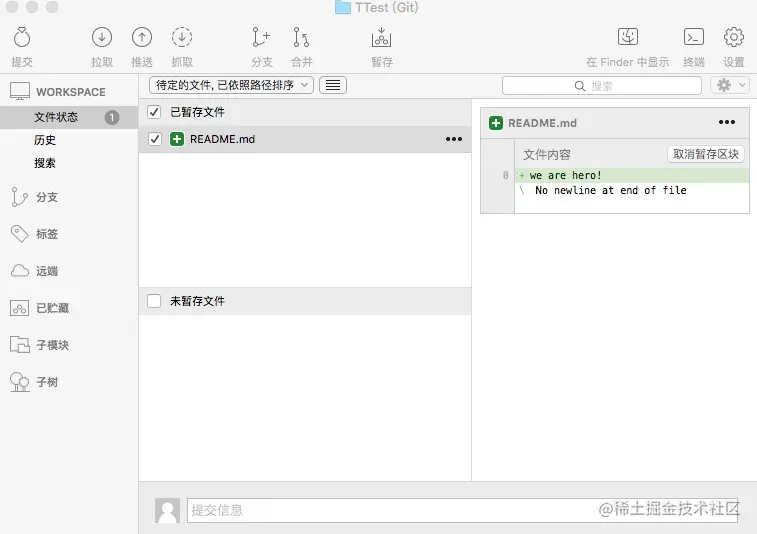Click the line number 0 in diff gutter
757x534 pixels.
point(505,175)
